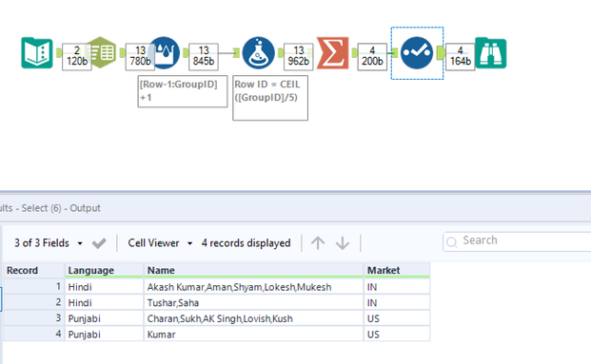591x364 pixels.
Task: Click the Market column header
Action: click(397, 270)
